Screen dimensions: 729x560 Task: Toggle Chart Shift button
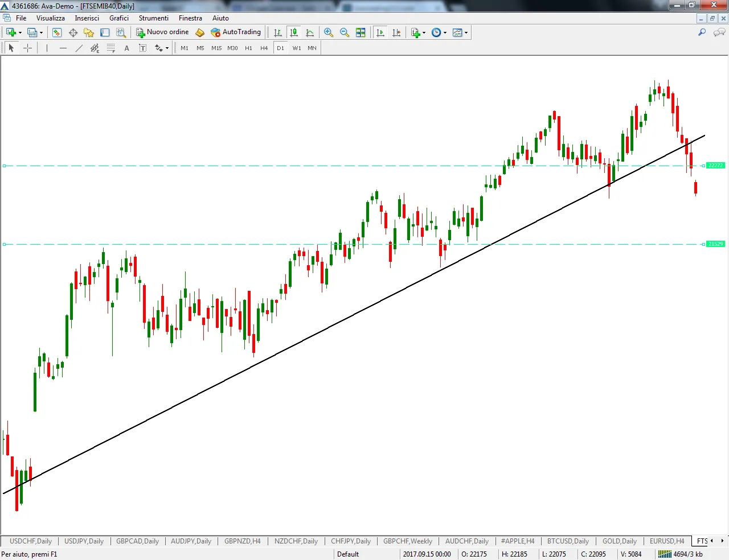[x=397, y=32]
